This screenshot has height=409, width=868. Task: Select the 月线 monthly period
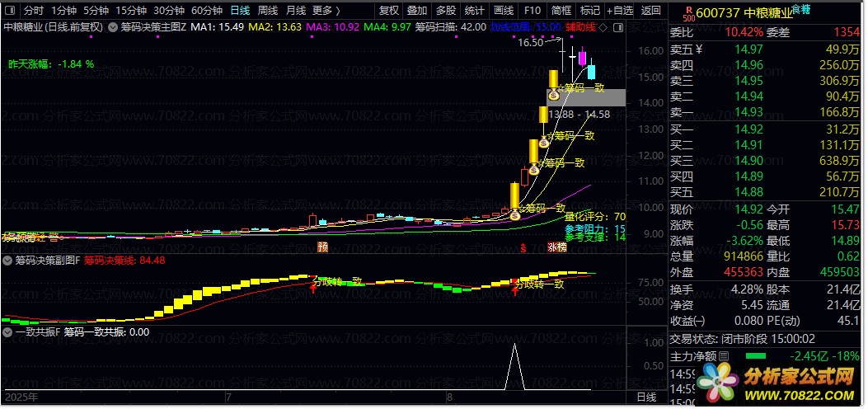click(296, 10)
